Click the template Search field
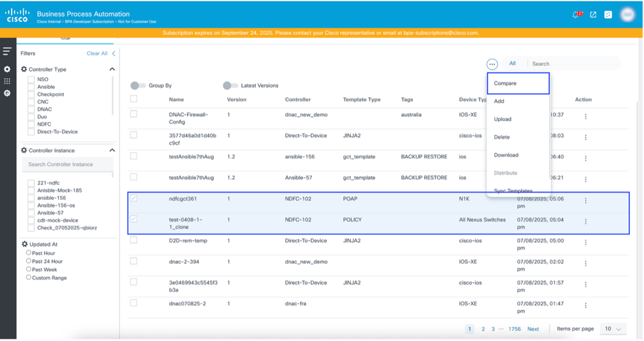 573,64
